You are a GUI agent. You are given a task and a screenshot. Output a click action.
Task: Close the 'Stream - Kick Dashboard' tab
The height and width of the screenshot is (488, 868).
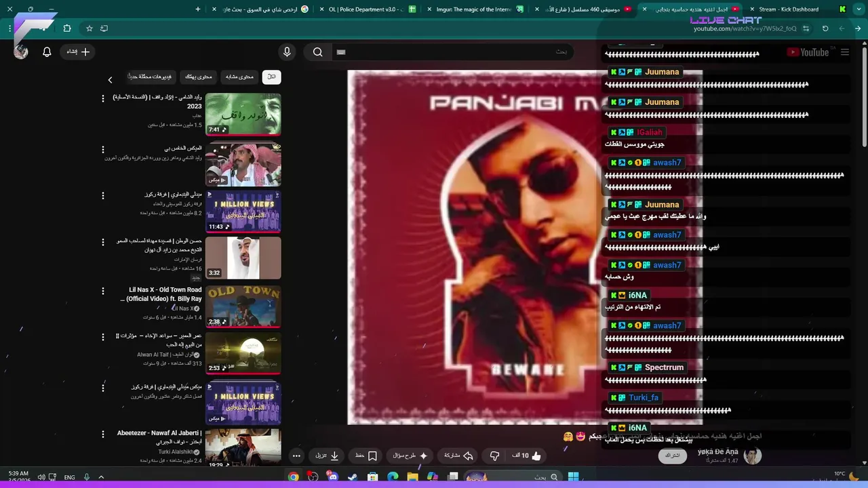(x=752, y=9)
